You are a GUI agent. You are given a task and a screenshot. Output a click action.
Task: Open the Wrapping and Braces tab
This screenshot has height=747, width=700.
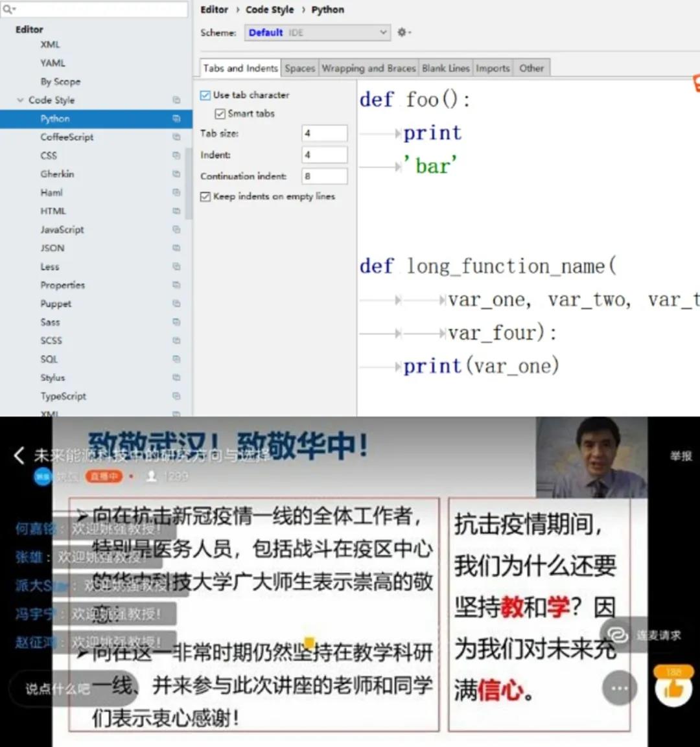click(x=368, y=68)
